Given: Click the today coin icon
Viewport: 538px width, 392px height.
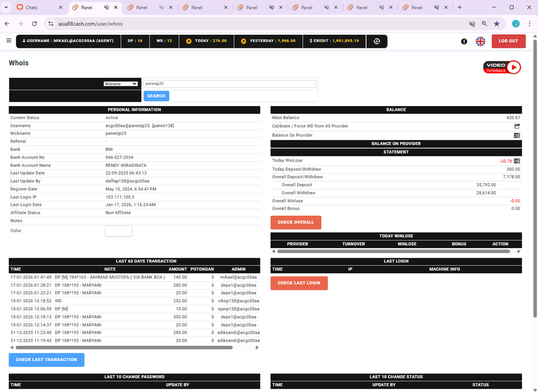Looking at the screenshot, I should pyautogui.click(x=189, y=41).
